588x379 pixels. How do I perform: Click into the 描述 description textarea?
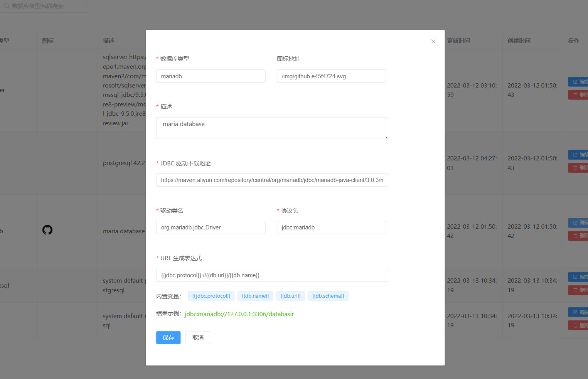point(272,128)
